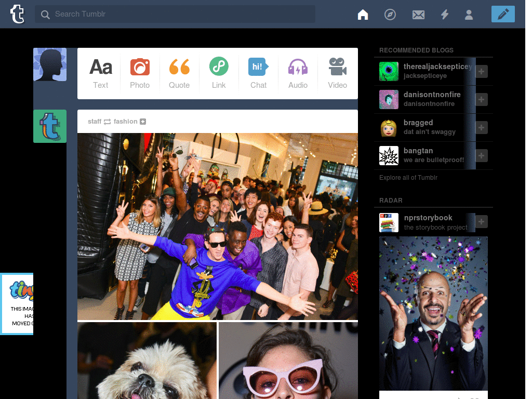Create a new Video post

click(337, 74)
